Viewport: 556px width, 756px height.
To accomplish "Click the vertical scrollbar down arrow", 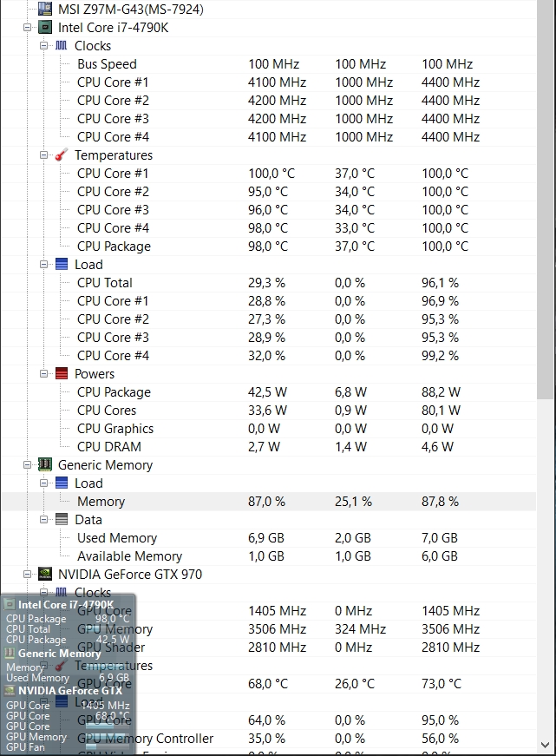I will tap(546, 745).
